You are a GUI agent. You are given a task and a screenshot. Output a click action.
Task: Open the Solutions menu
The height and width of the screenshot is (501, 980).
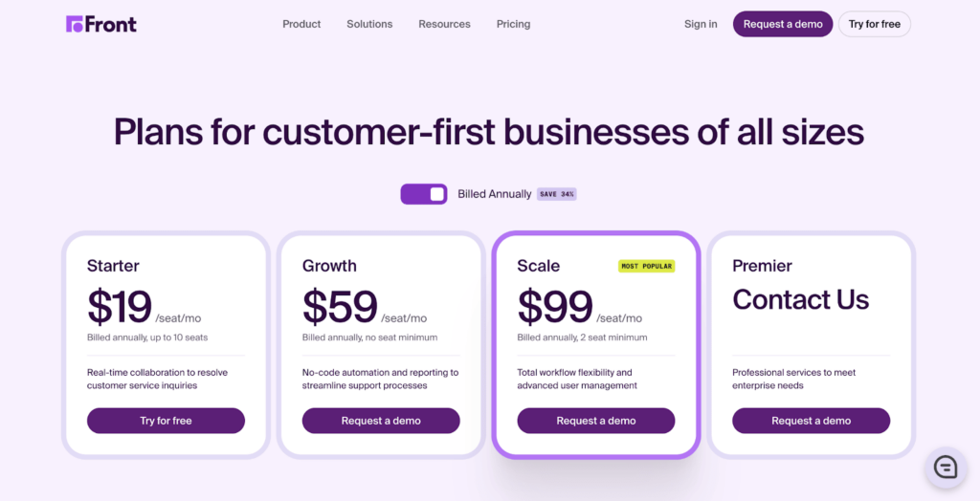click(x=369, y=24)
